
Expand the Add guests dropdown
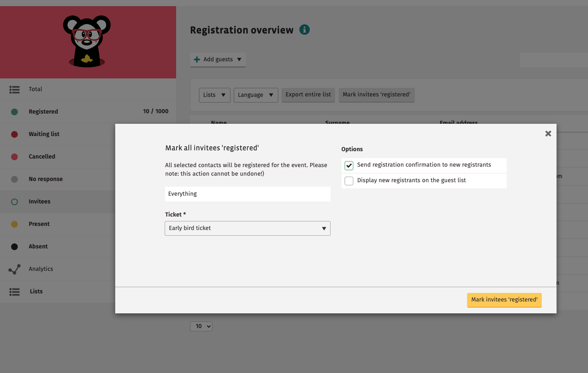218,60
